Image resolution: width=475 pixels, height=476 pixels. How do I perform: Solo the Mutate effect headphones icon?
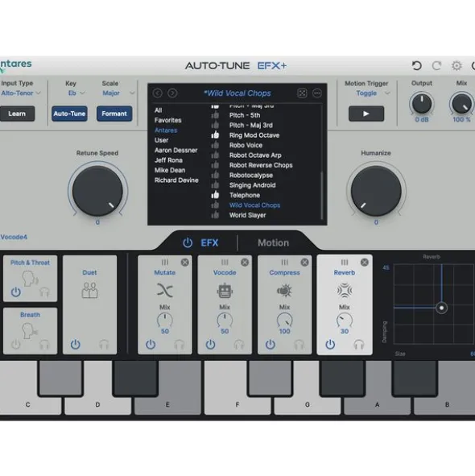coord(179,345)
